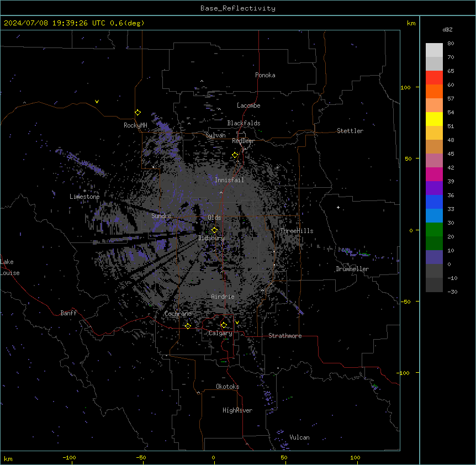Screen dimensions: 476x465
Task: Click the Okotoks label
Action: 228,387
